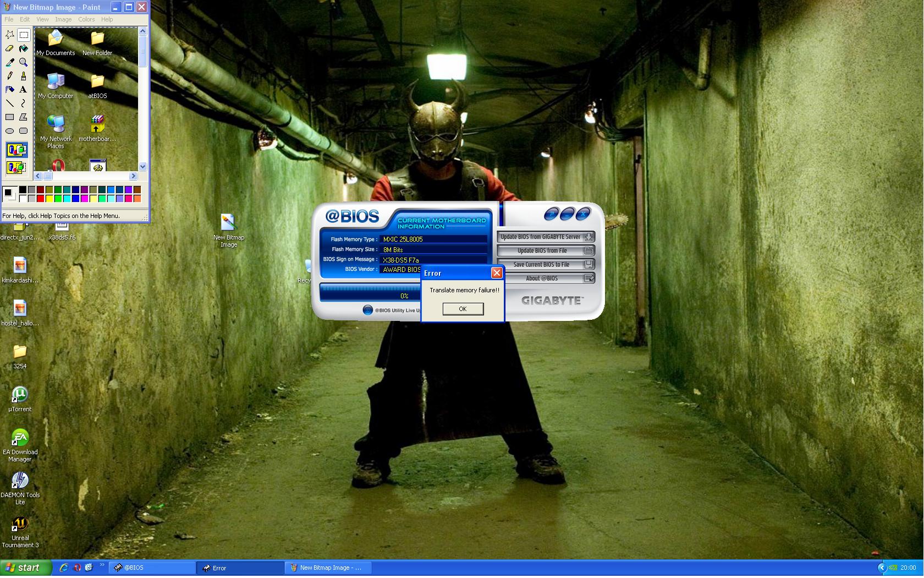
Task: Select the EA Download Manager desktop icon
Action: click(x=20, y=445)
